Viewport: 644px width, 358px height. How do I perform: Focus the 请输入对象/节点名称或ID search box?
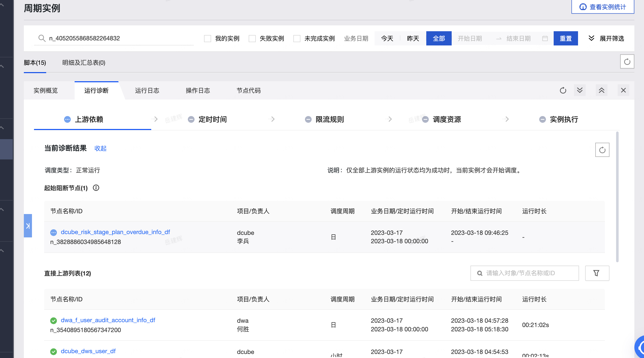[x=525, y=273]
